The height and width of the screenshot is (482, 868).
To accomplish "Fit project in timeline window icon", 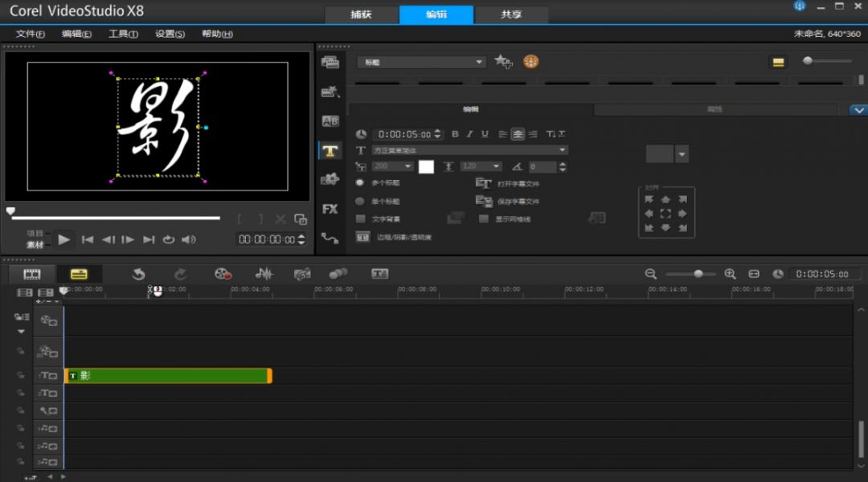I will tap(754, 274).
